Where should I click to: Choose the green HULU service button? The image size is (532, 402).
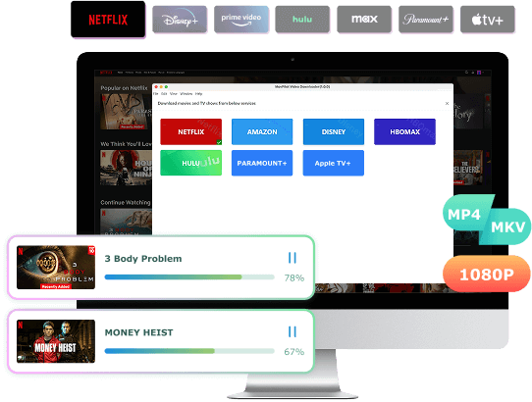point(191,163)
